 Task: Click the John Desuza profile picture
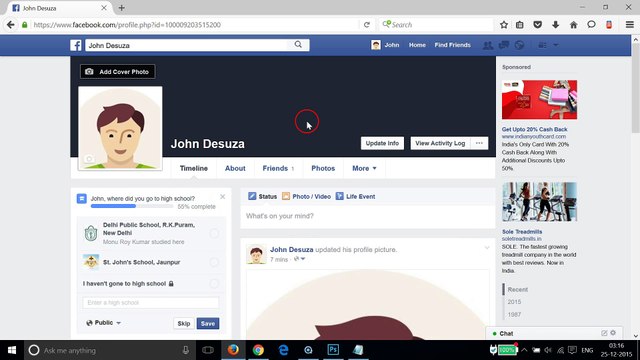point(120,128)
